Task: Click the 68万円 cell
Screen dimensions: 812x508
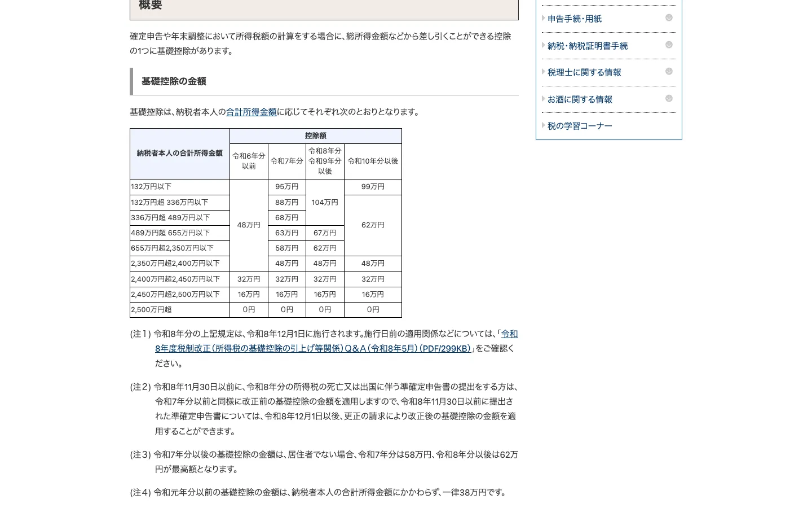Action: point(287,217)
